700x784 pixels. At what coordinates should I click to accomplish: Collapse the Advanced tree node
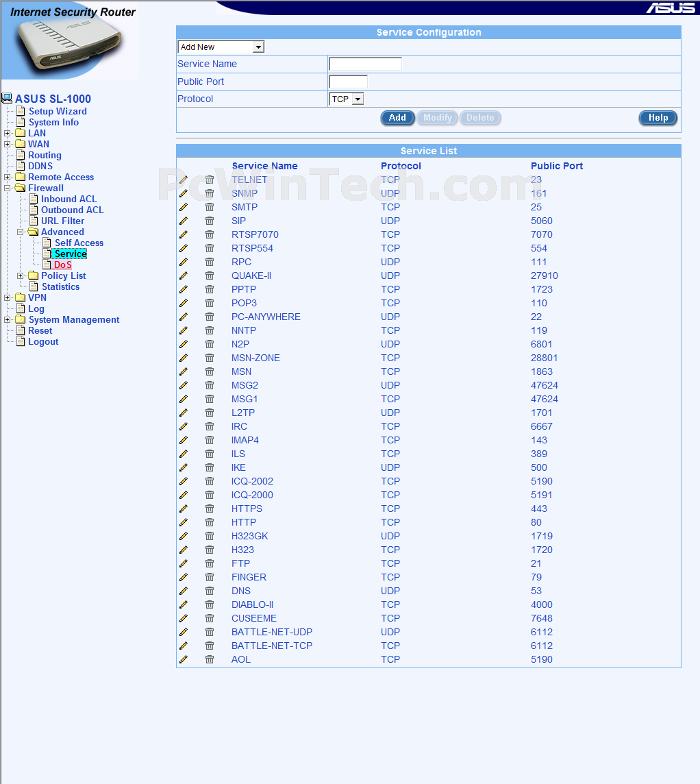tap(20, 232)
